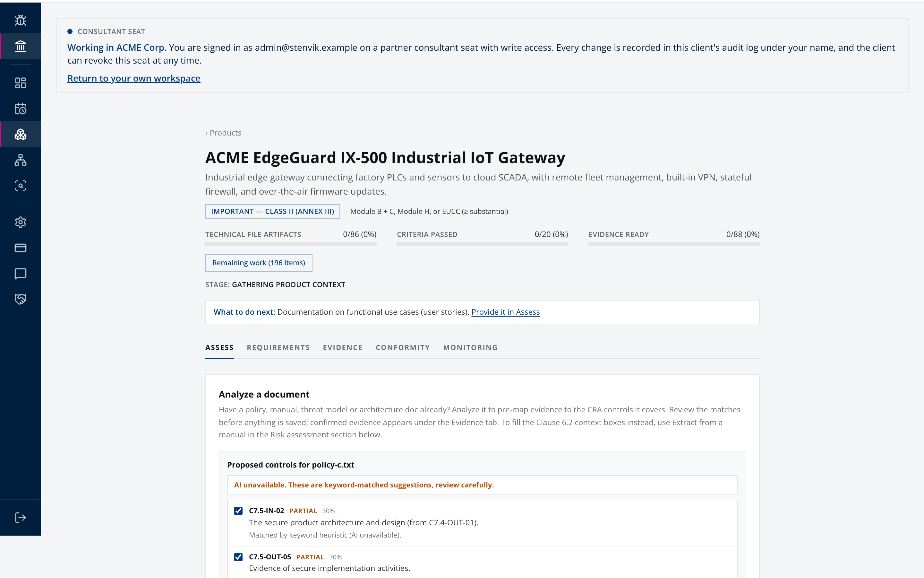Click the Working in ACME Corp. text
The width and height of the screenshot is (924, 578).
(x=117, y=48)
